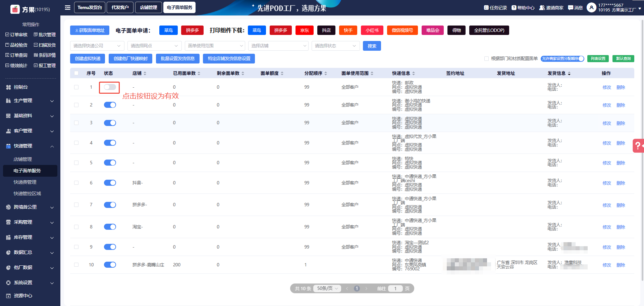644x306 pixels.
Task: Click the 创建虚拟快递 button
Action: [x=88, y=59]
